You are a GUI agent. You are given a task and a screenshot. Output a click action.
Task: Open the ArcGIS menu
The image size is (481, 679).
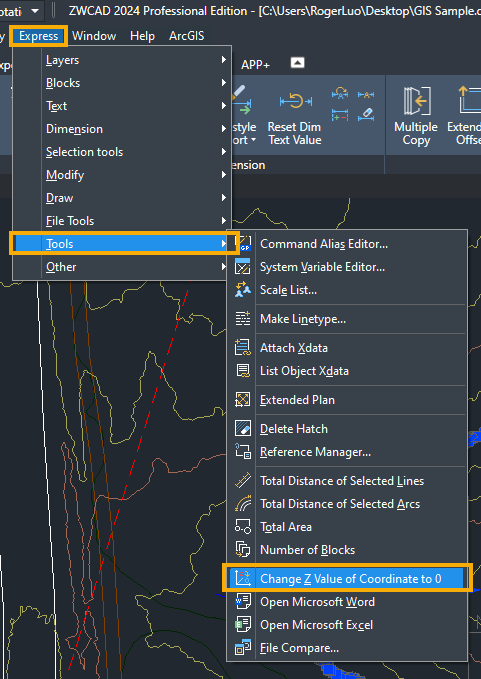pyautogui.click(x=187, y=36)
